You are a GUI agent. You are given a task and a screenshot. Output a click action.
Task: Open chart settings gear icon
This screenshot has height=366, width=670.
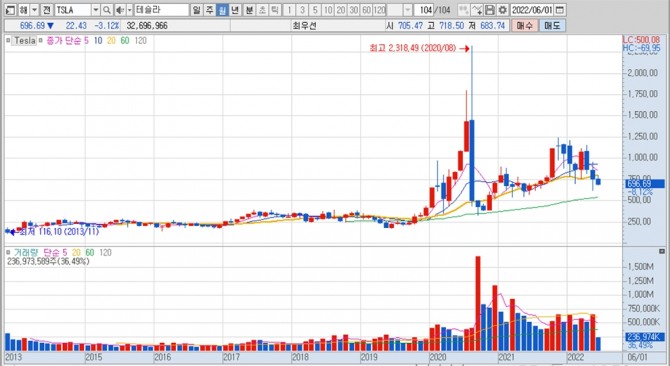(x=503, y=10)
